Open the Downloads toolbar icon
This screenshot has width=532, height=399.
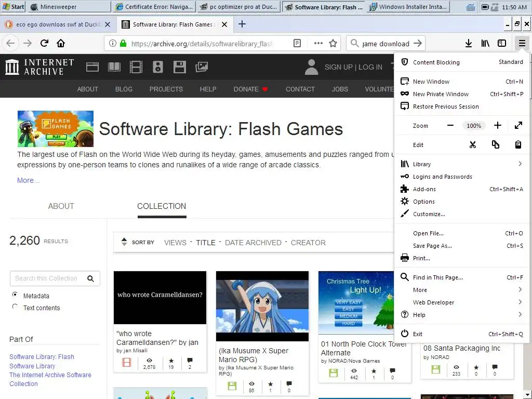(469, 44)
